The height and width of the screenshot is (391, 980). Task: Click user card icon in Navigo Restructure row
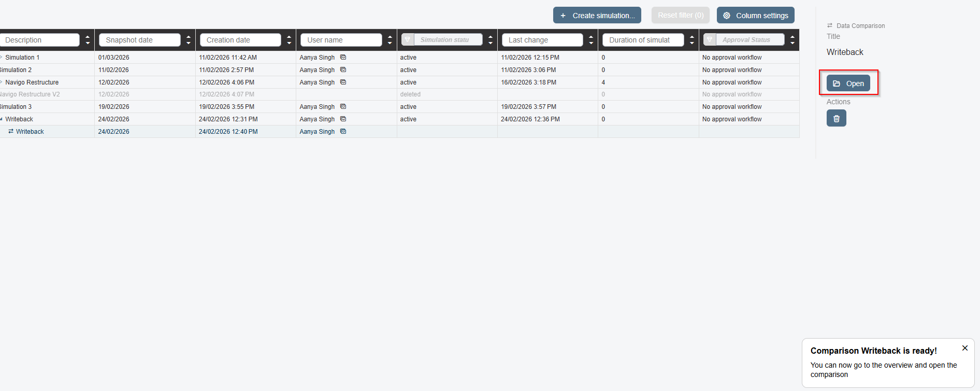point(343,82)
